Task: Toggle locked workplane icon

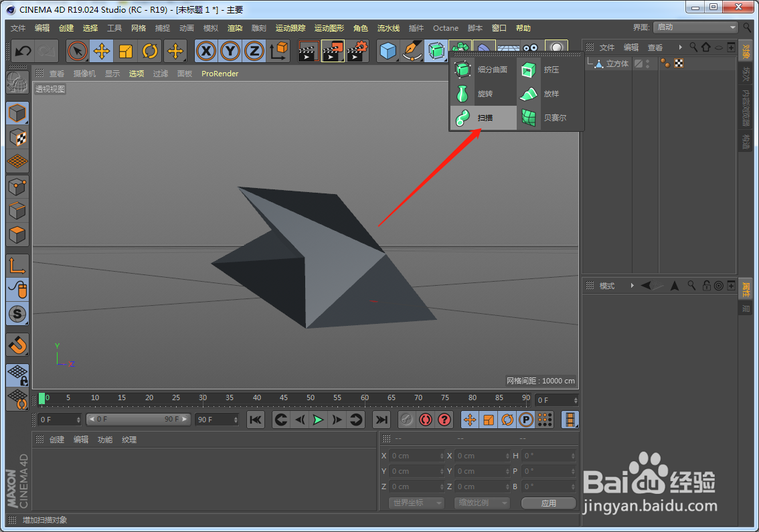Action: 17,375
